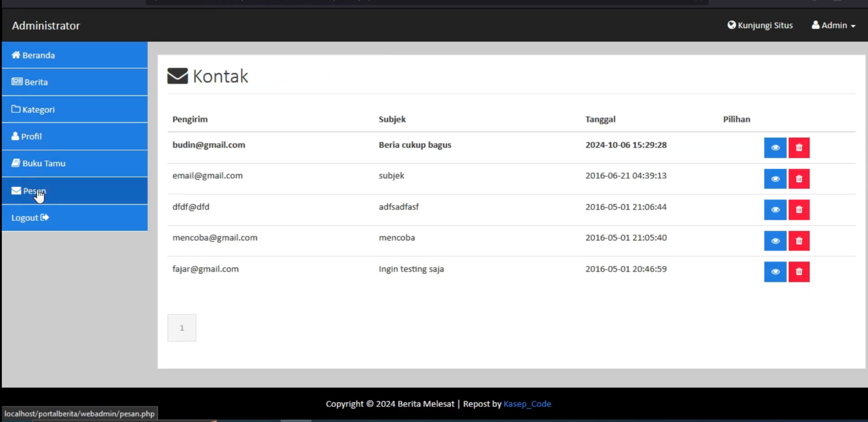
Task: Select pagination page 1 button
Action: pos(182,328)
